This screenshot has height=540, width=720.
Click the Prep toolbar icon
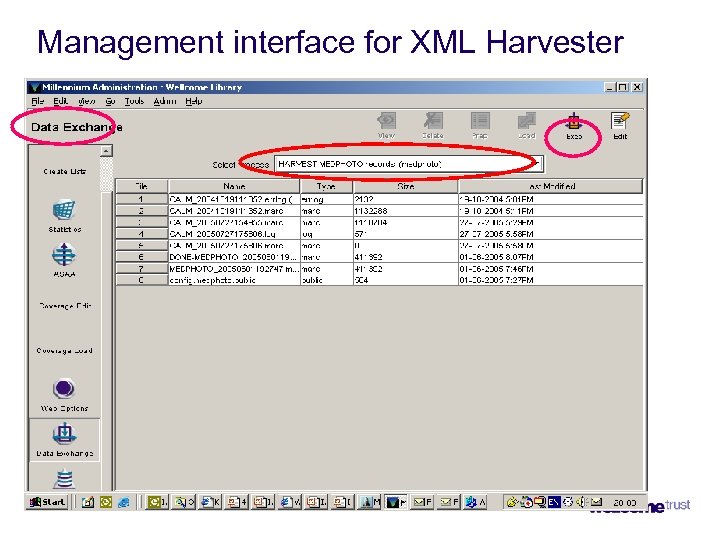480,121
